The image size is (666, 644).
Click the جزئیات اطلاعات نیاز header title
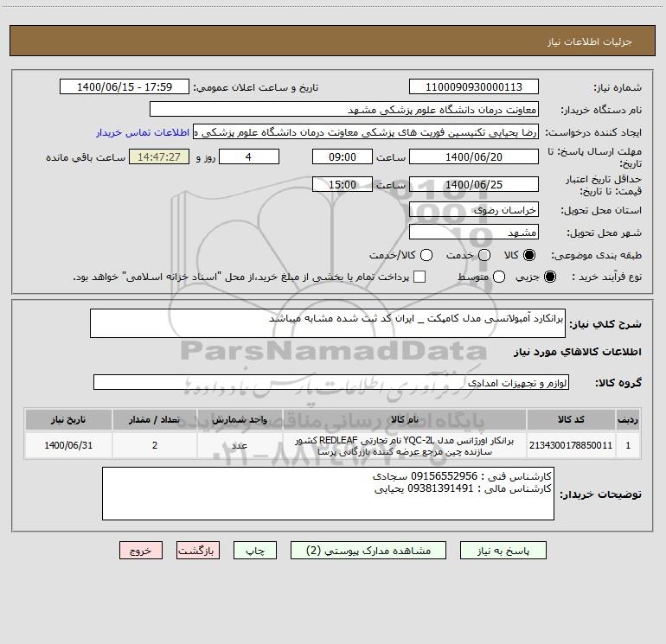589,41
